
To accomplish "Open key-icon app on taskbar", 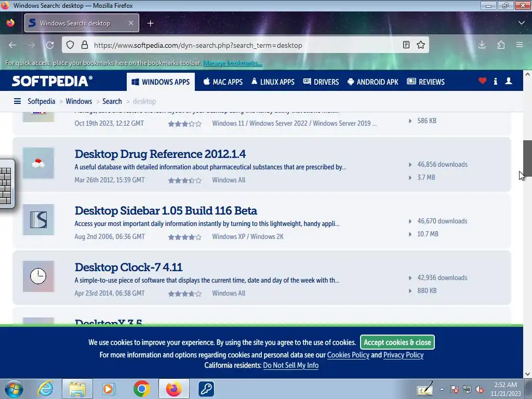I will [206, 389].
